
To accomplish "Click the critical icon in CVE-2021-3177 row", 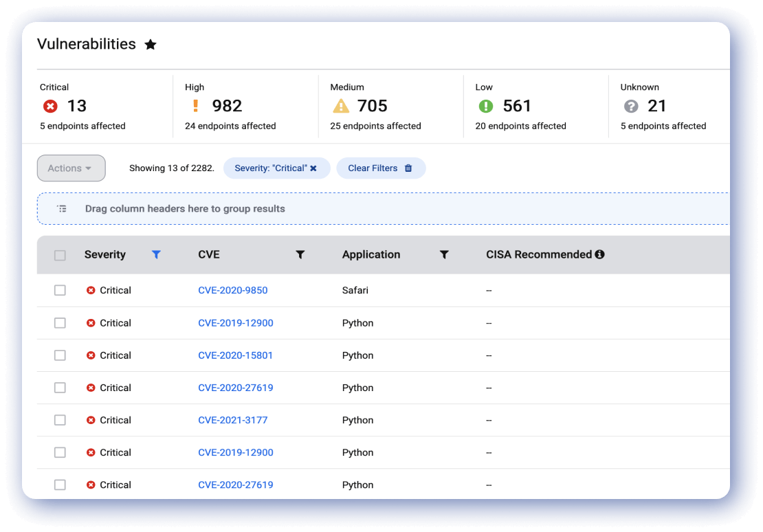I will 91,421.
